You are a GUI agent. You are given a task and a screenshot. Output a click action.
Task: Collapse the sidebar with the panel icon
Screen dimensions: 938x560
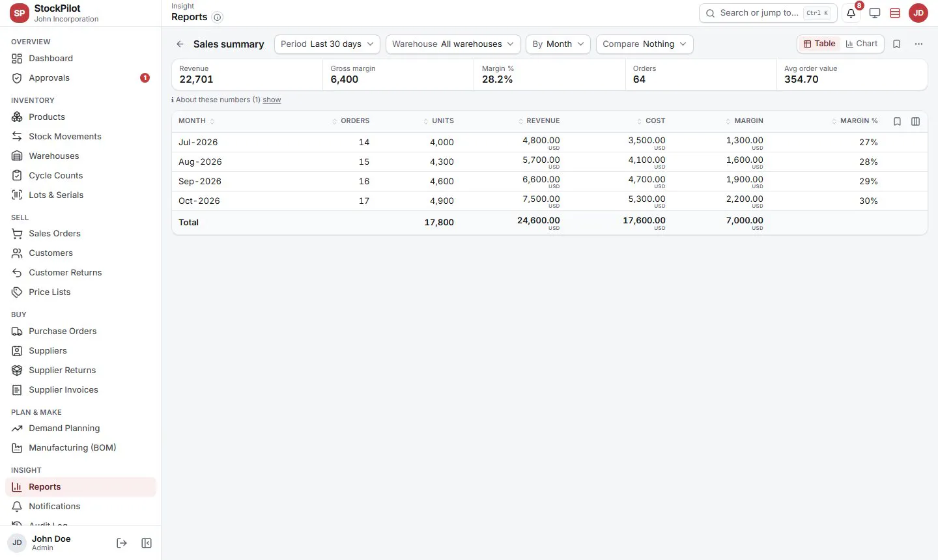[x=147, y=543]
